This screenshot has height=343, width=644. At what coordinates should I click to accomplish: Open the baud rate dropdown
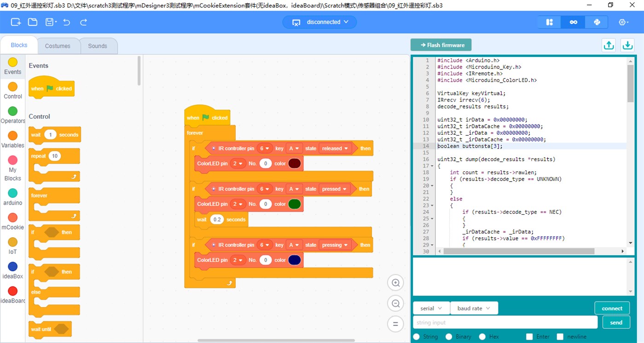click(x=474, y=308)
